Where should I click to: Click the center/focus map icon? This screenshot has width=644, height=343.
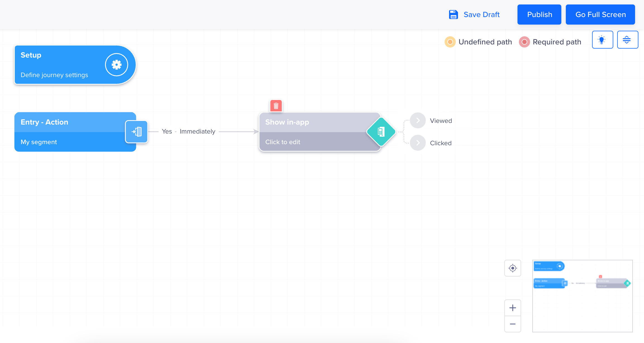[x=512, y=268]
